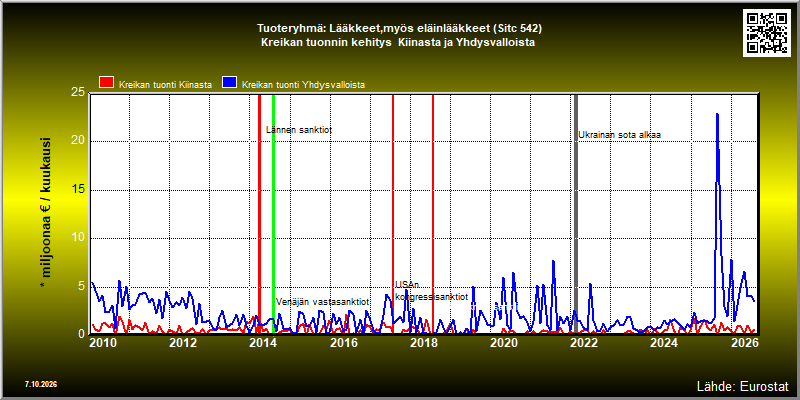800x400 pixels.
Task: Click the x-axis label 2016
Action: point(343,343)
